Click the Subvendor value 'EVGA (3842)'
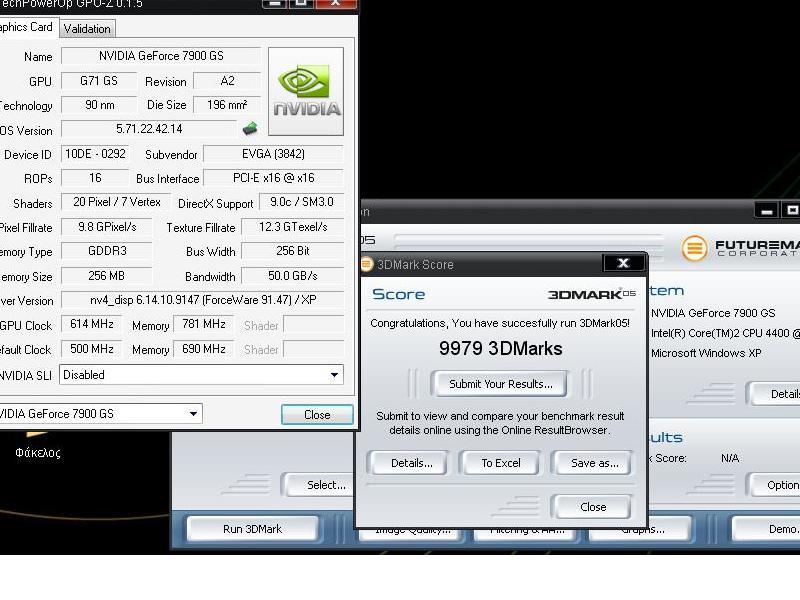The width and height of the screenshot is (800, 600). tap(273, 154)
